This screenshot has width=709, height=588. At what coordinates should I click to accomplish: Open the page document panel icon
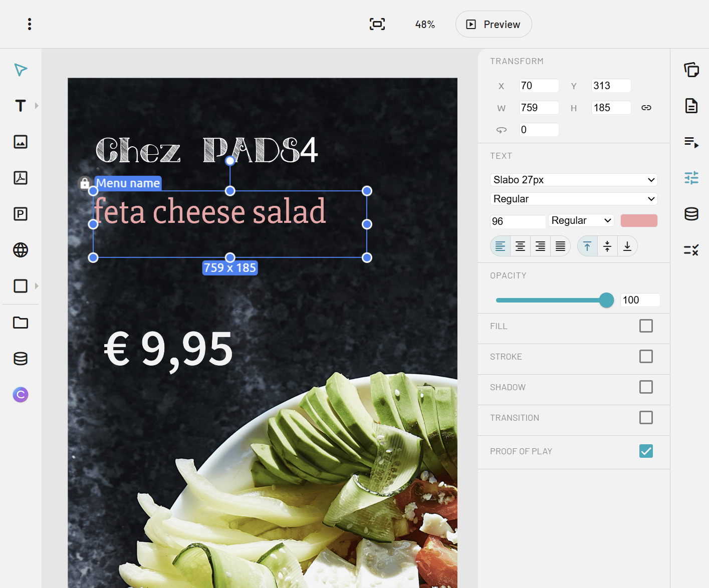[691, 106]
